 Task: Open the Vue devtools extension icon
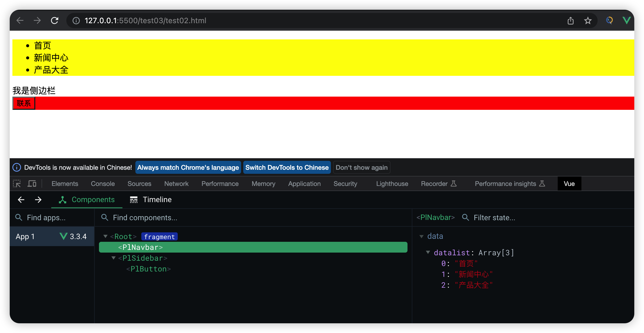pos(626,21)
